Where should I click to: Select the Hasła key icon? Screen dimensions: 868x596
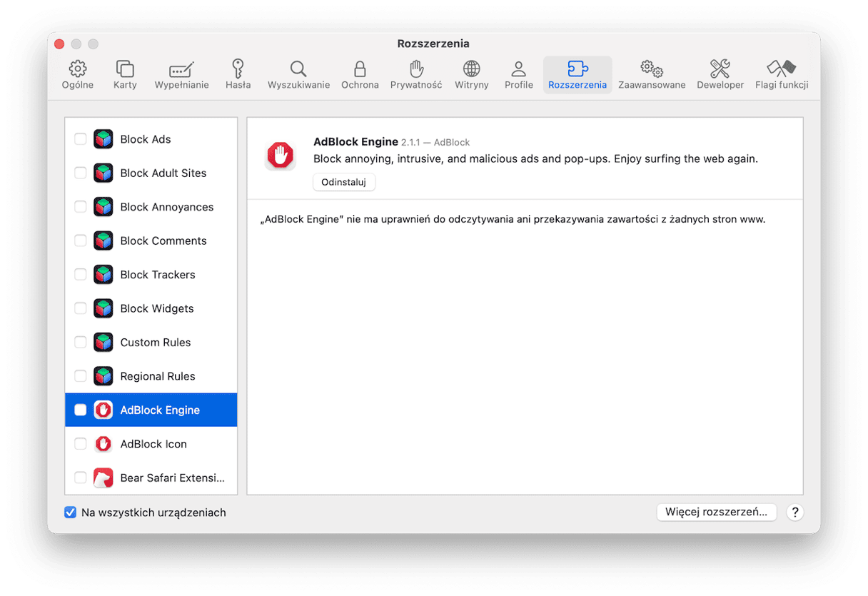pyautogui.click(x=238, y=69)
